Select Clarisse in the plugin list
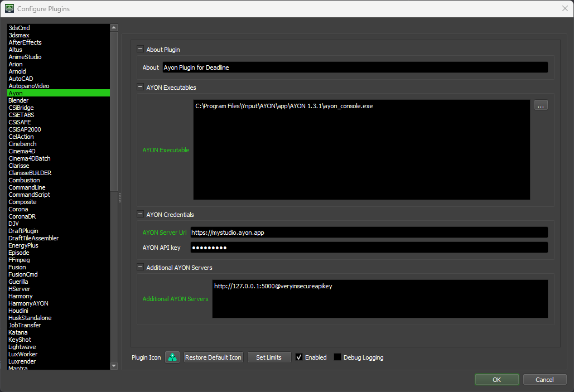 click(59, 166)
